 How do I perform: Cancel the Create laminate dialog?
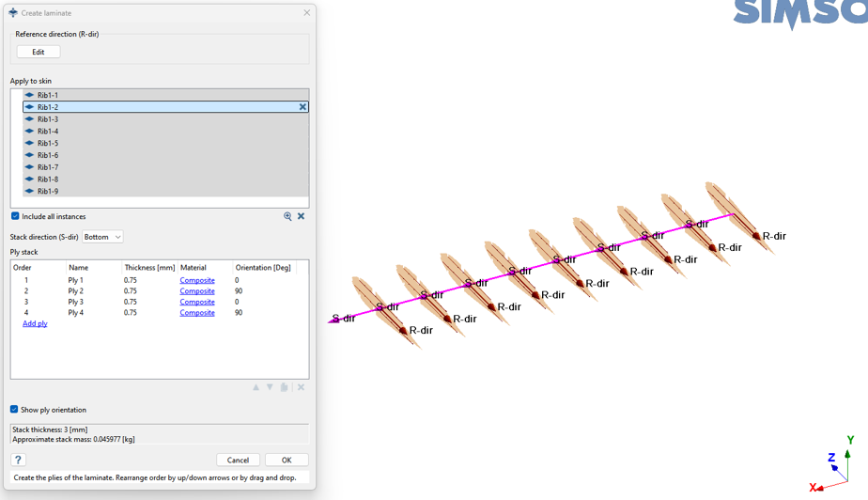click(x=238, y=460)
